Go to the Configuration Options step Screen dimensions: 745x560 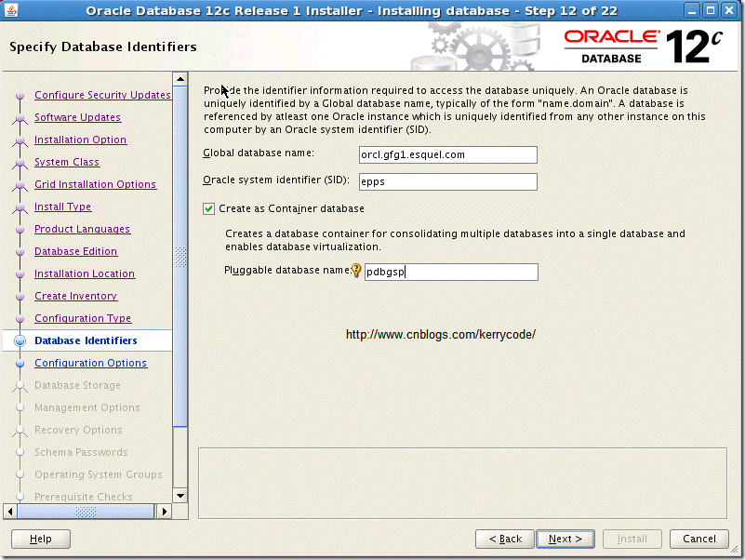click(91, 363)
